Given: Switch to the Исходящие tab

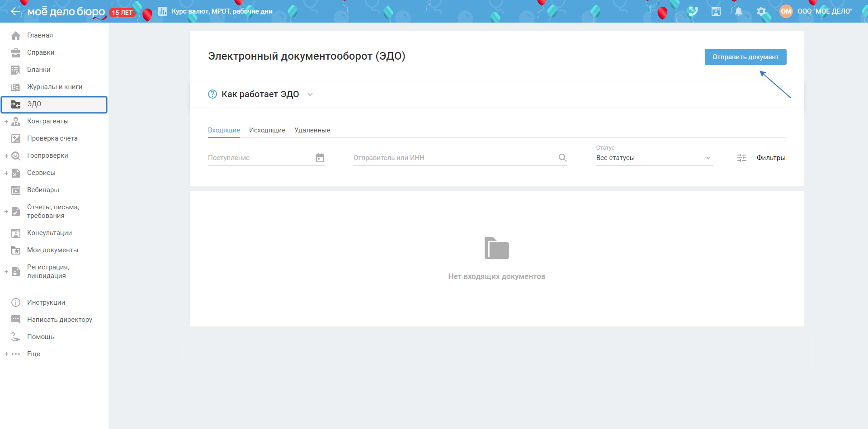Looking at the screenshot, I should [x=267, y=130].
